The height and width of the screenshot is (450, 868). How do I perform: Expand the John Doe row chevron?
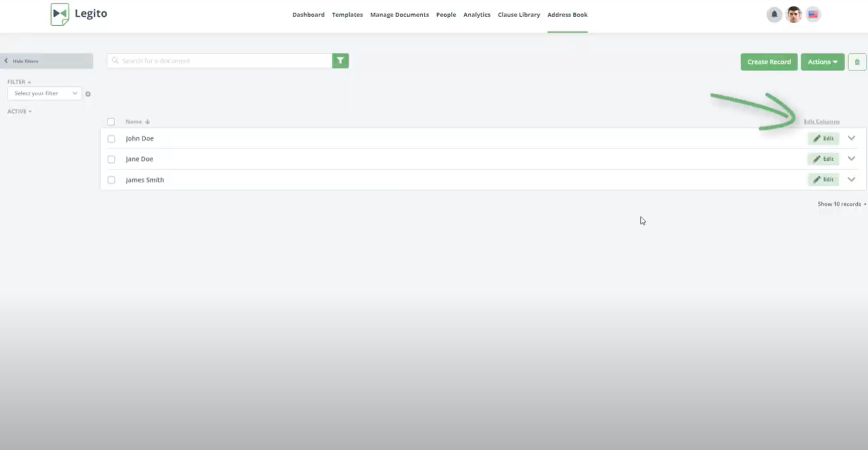pyautogui.click(x=851, y=138)
